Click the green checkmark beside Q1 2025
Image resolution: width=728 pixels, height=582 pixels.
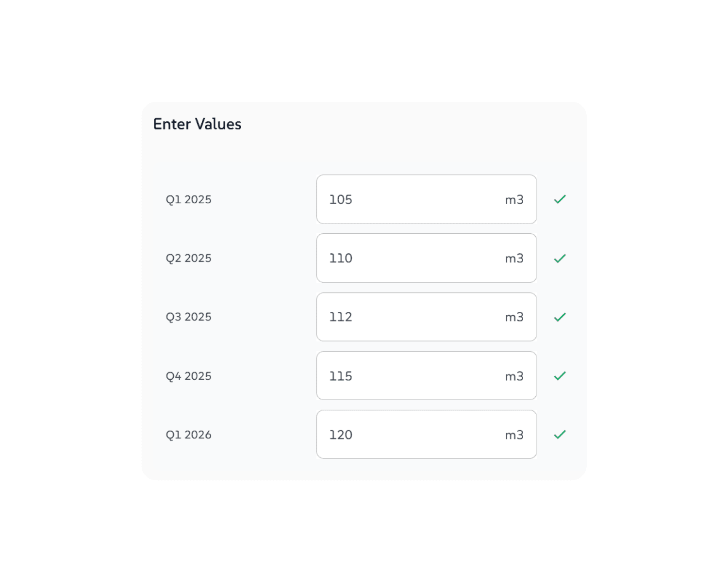click(560, 199)
